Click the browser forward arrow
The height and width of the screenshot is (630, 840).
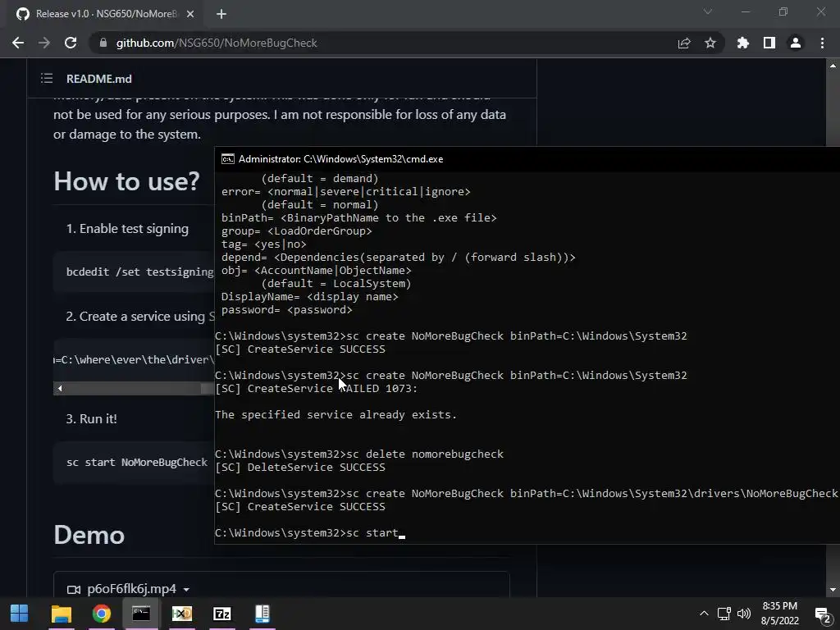[x=44, y=43]
